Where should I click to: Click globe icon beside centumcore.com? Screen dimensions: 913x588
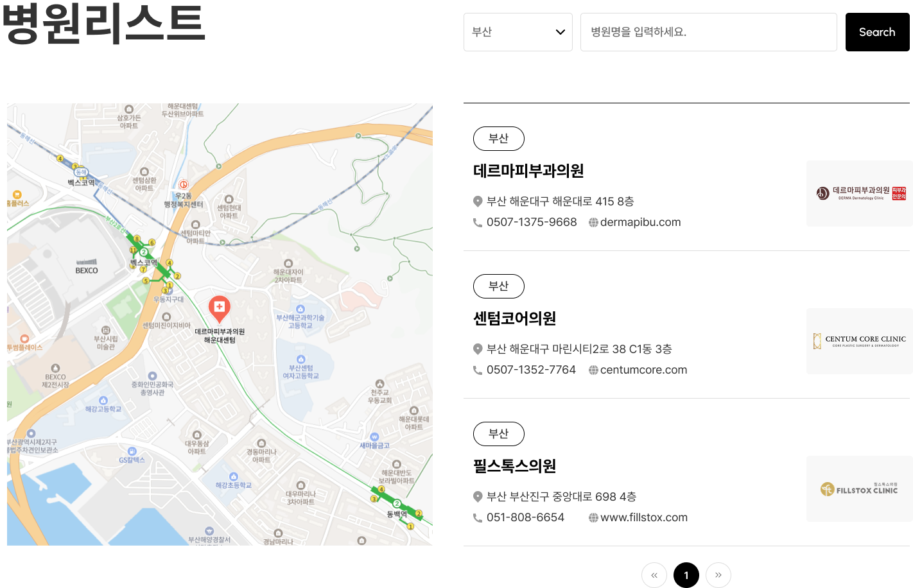pyautogui.click(x=593, y=370)
